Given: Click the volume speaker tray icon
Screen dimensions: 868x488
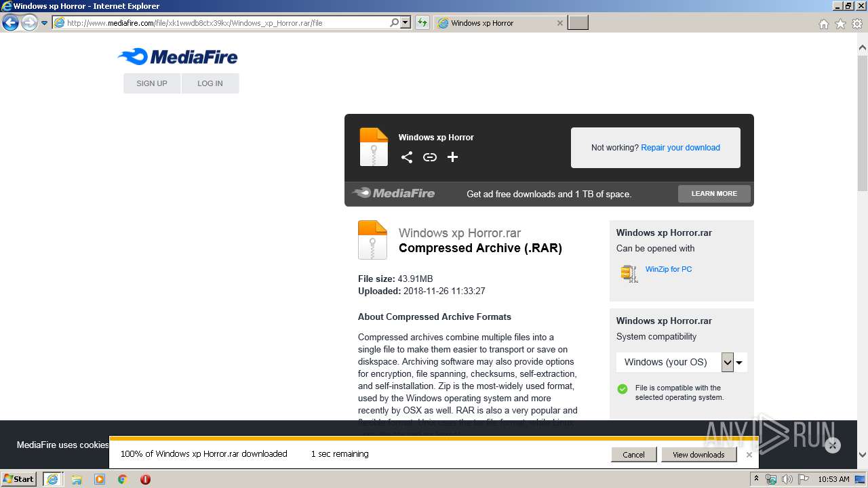Looking at the screenshot, I should pos(787,479).
